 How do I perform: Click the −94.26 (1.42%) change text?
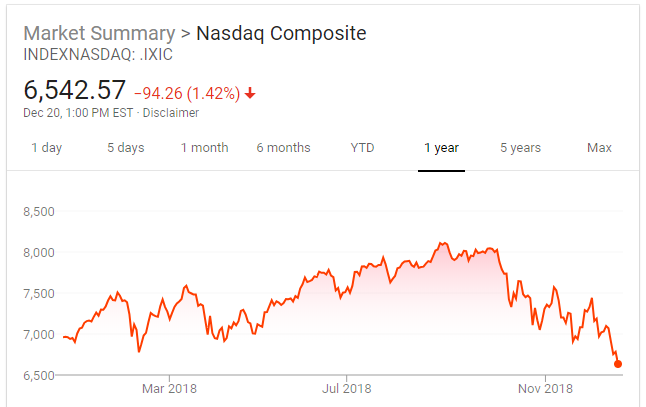coord(186,94)
